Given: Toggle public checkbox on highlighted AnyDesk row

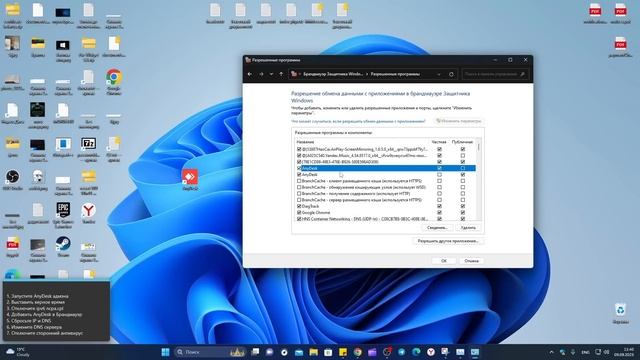Looking at the screenshot, I should click(x=462, y=168).
